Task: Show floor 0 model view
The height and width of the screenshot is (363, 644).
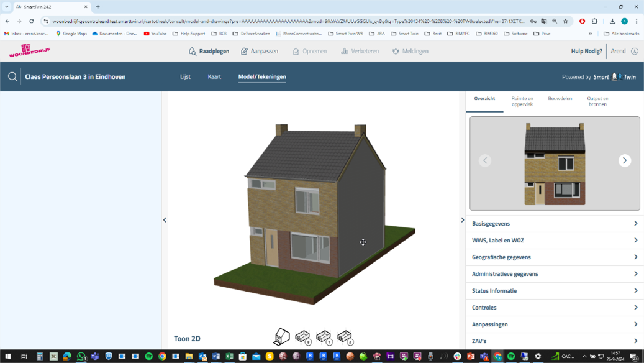Action: 303,337
